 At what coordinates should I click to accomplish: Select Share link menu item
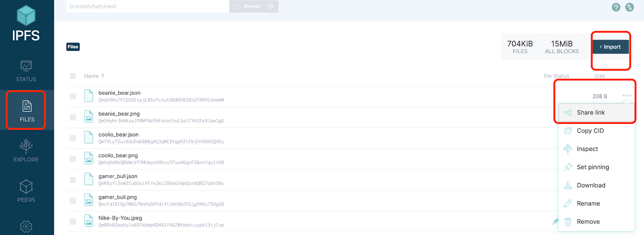[597, 113]
